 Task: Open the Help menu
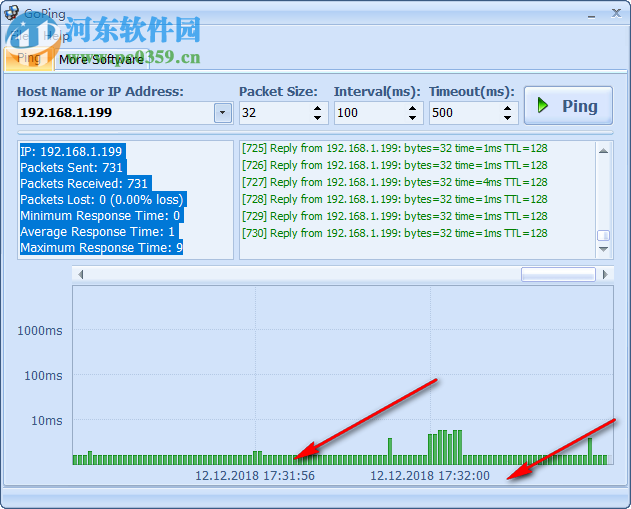pos(56,36)
